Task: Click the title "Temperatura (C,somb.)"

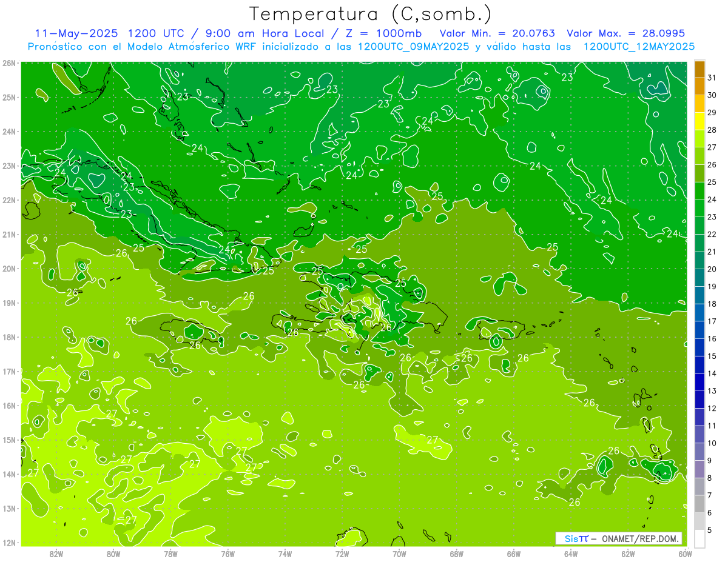Action: 371,14
